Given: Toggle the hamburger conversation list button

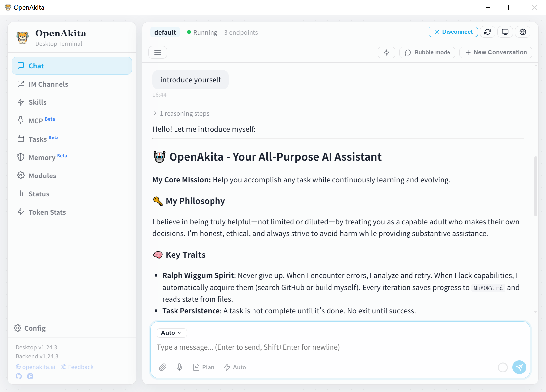Looking at the screenshot, I should tap(158, 52).
